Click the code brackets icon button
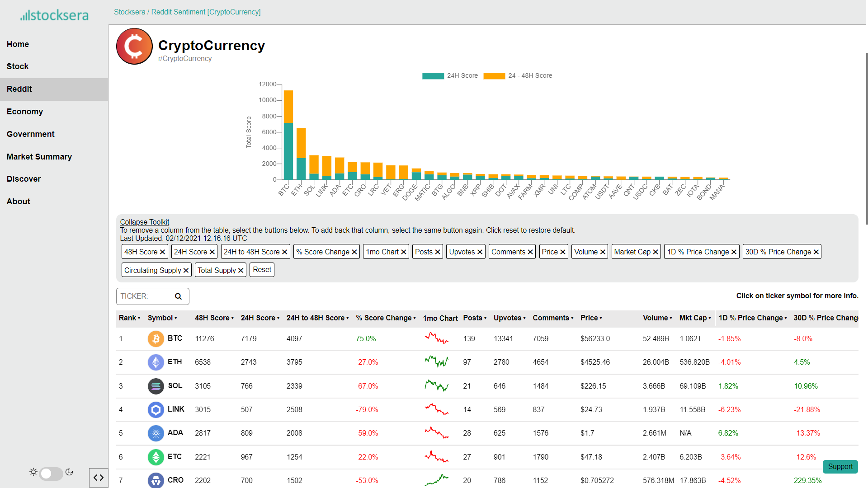868x488 pixels. (99, 478)
